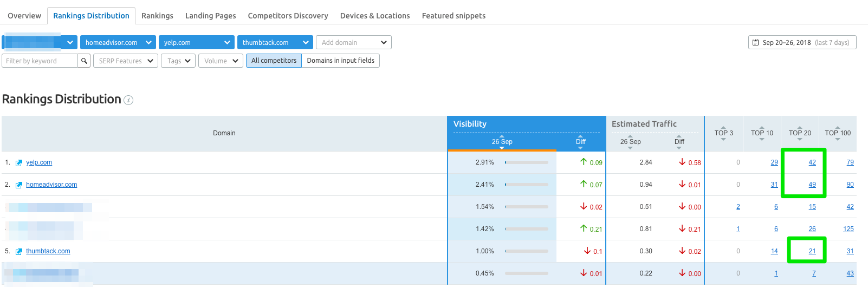
Task: Open the homeadvisor.com domain dropdown
Action: point(118,42)
